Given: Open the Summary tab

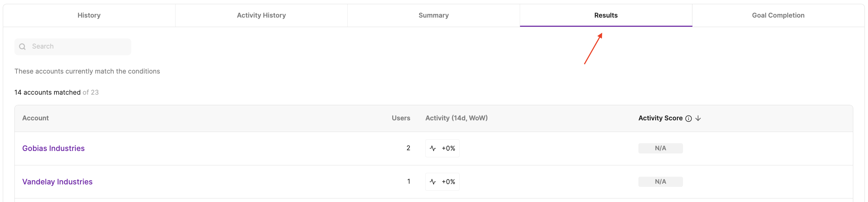Looking at the screenshot, I should pyautogui.click(x=434, y=15).
